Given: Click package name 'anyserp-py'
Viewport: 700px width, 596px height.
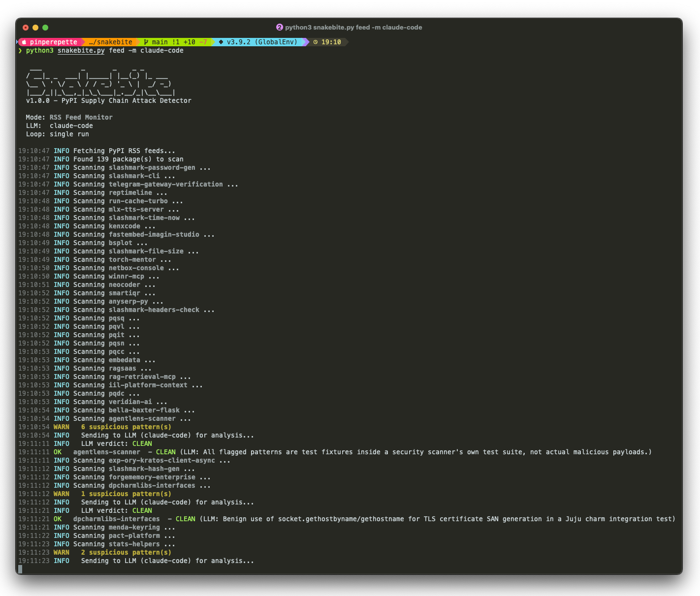Looking at the screenshot, I should click(x=128, y=302).
